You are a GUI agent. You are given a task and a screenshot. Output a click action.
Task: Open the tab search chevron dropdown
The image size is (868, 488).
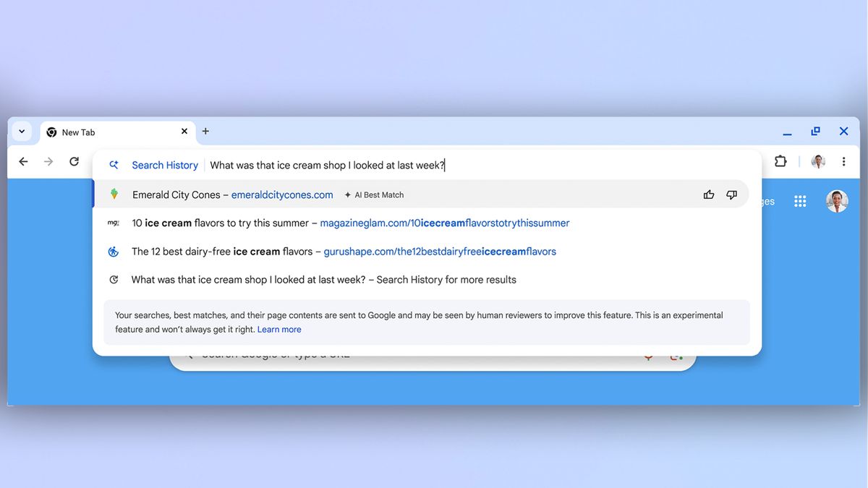(21, 132)
